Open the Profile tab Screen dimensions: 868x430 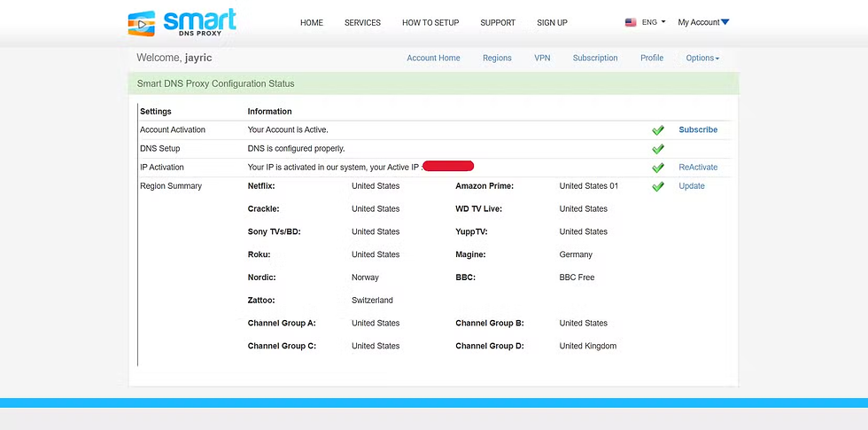click(x=652, y=59)
